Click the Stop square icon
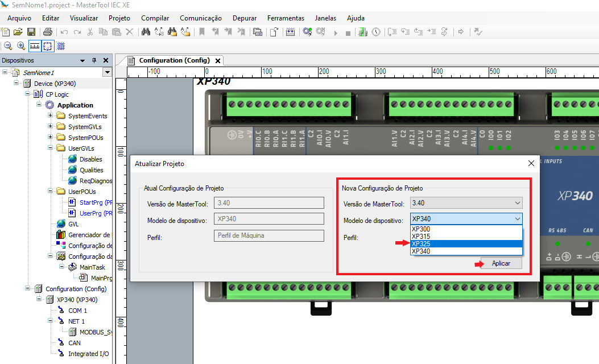This screenshot has height=364, width=599. (348, 33)
